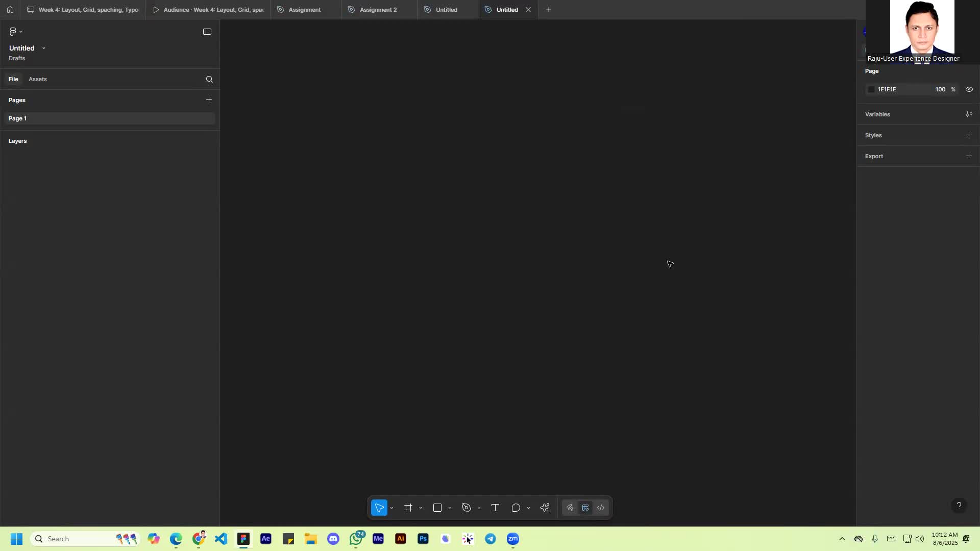Add an export setting with plus
980x551 pixels.
coord(969,156)
